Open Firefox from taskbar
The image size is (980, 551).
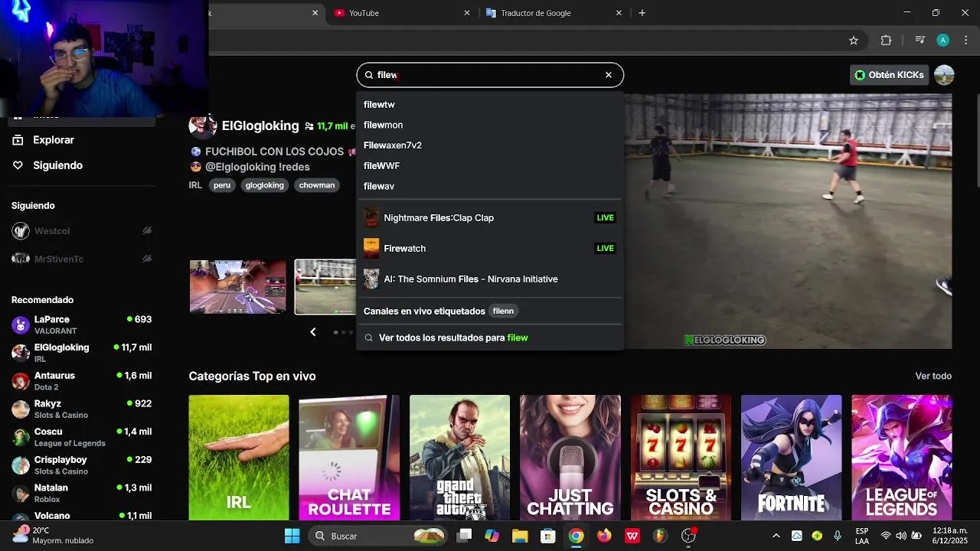(604, 536)
